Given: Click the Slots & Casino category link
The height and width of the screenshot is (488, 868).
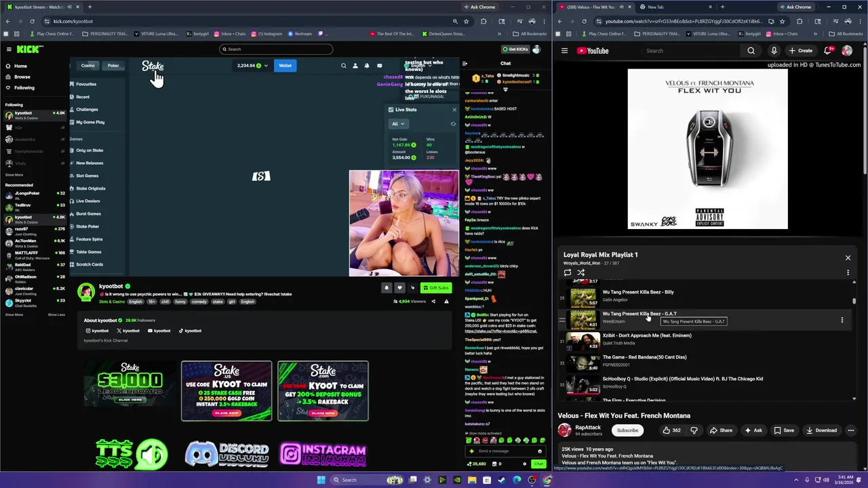Looking at the screenshot, I should coord(111,302).
